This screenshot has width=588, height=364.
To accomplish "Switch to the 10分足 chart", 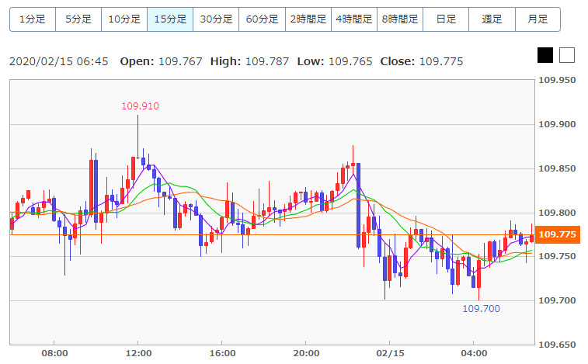I will pos(124,19).
